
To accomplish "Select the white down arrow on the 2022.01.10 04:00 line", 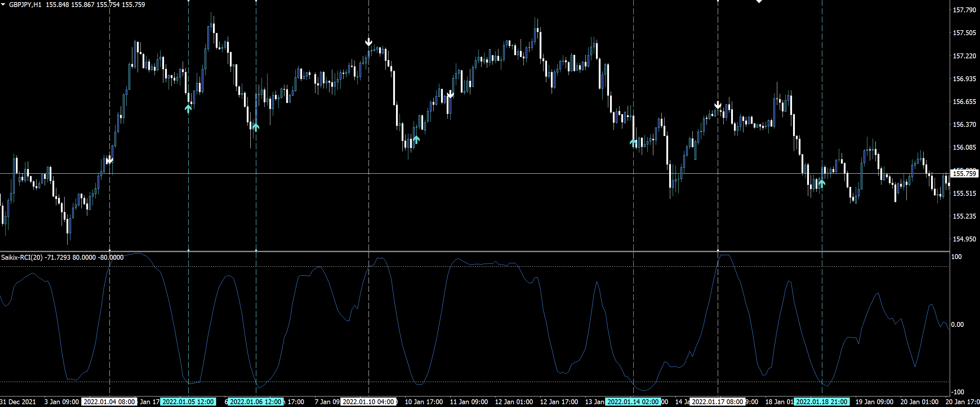I will [368, 42].
